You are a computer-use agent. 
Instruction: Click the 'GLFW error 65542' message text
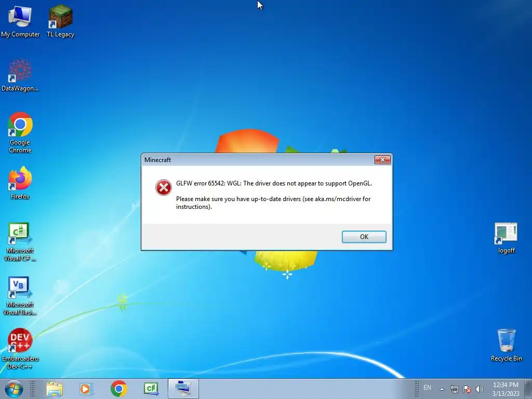tap(274, 183)
